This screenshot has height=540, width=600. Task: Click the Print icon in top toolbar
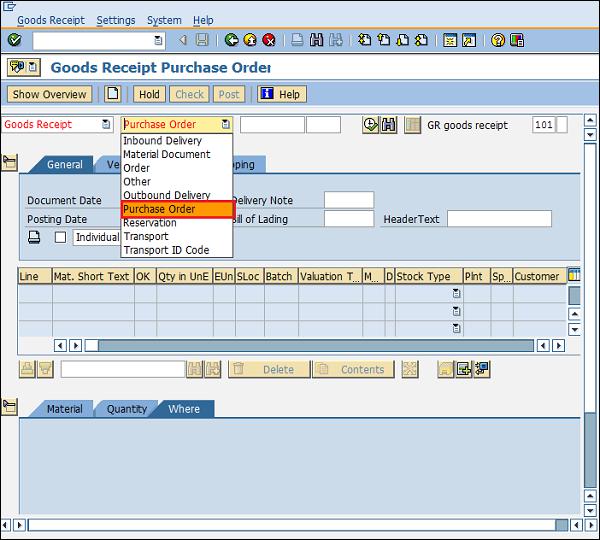click(x=297, y=40)
